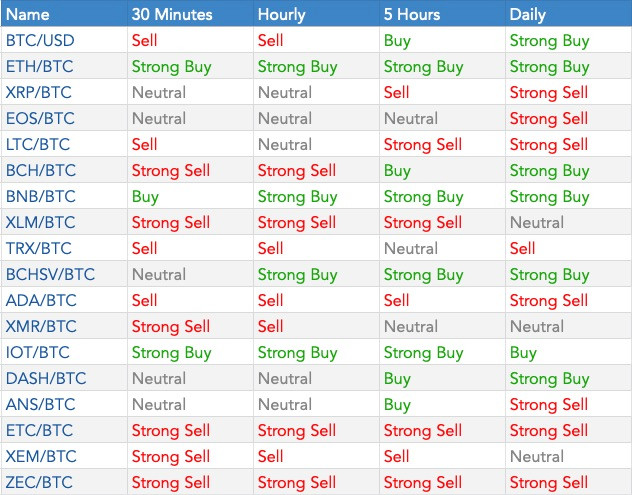Select the XEM/BTC pair name
Viewport: 632px width, 495px height.
[41, 456]
